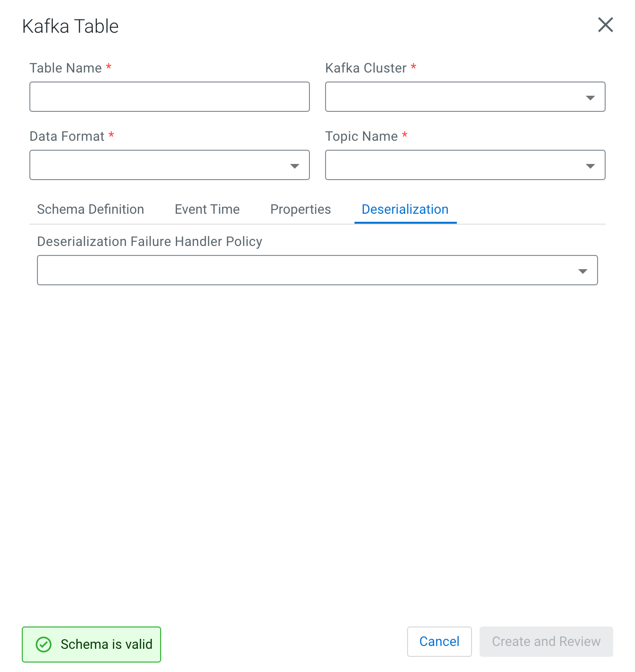This screenshot has height=672, width=635.
Task: Click the Kafka Cluster dropdown arrow
Action: (590, 98)
